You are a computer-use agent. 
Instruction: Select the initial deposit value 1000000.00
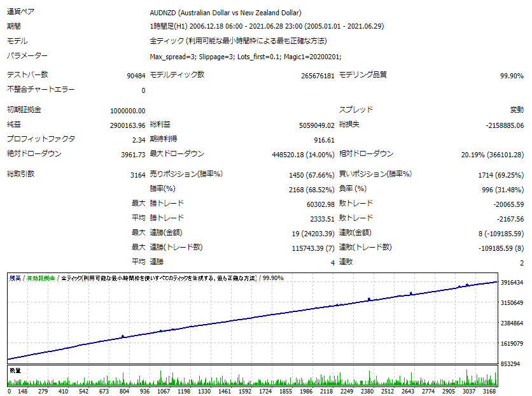pyautogui.click(x=127, y=111)
